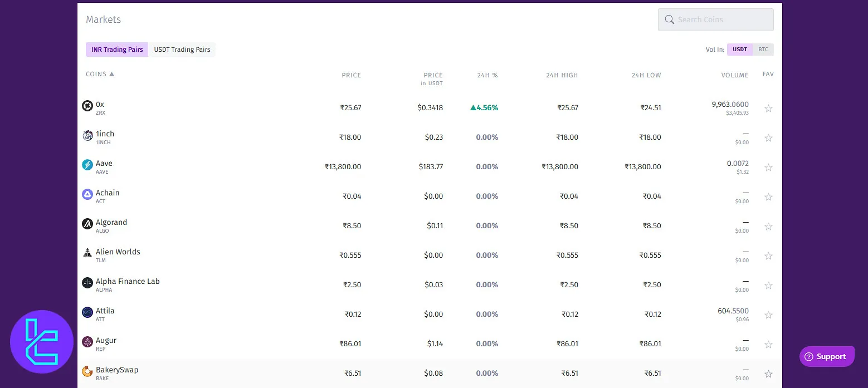Image resolution: width=868 pixels, height=388 pixels.
Task: Expand the Achain coin row
Action: pos(334,196)
